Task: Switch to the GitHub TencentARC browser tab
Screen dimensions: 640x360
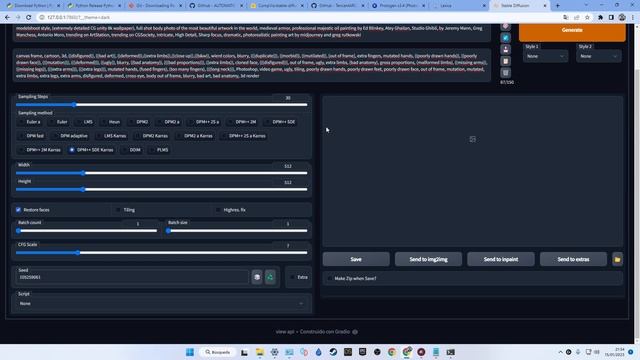Action: (337, 6)
